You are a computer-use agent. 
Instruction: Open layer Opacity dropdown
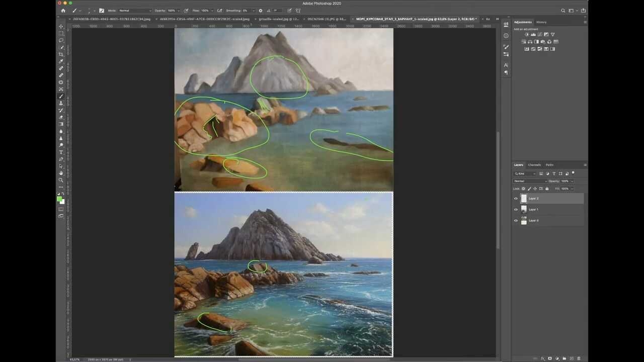(x=572, y=181)
